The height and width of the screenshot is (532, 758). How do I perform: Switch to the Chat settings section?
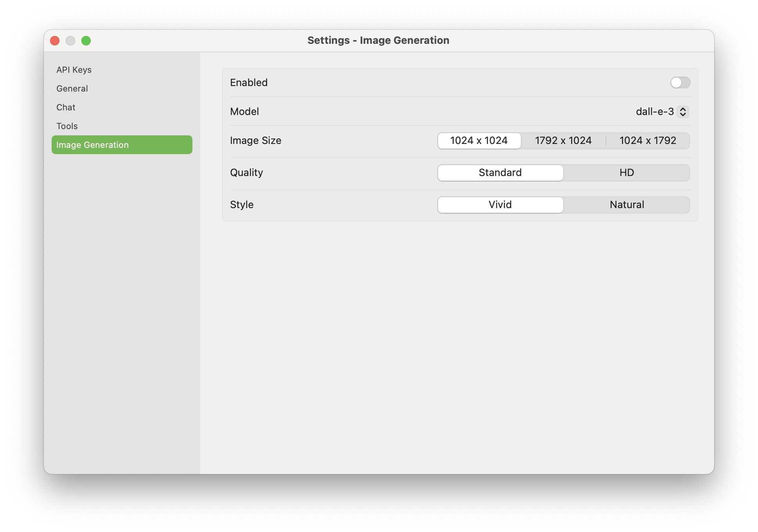66,107
